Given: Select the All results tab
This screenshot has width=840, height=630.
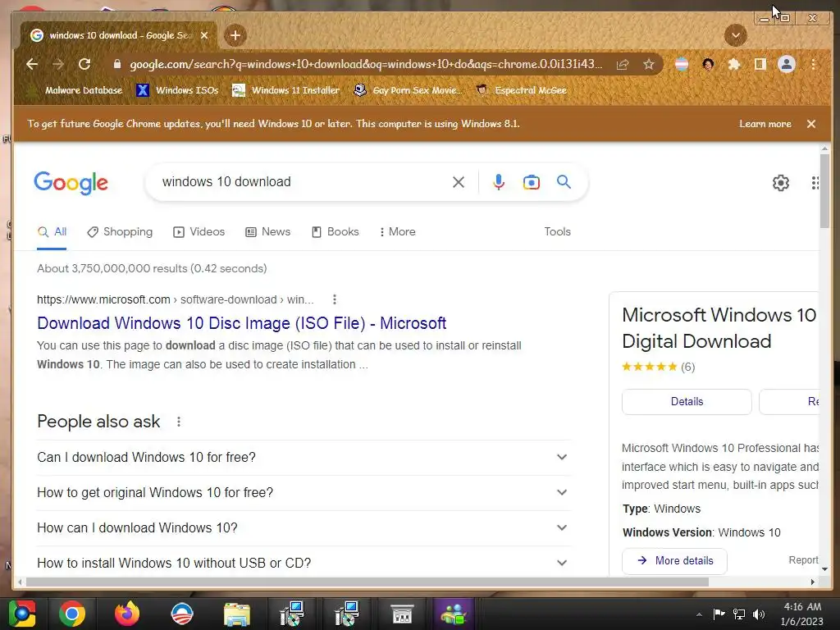Looking at the screenshot, I should pos(52,232).
